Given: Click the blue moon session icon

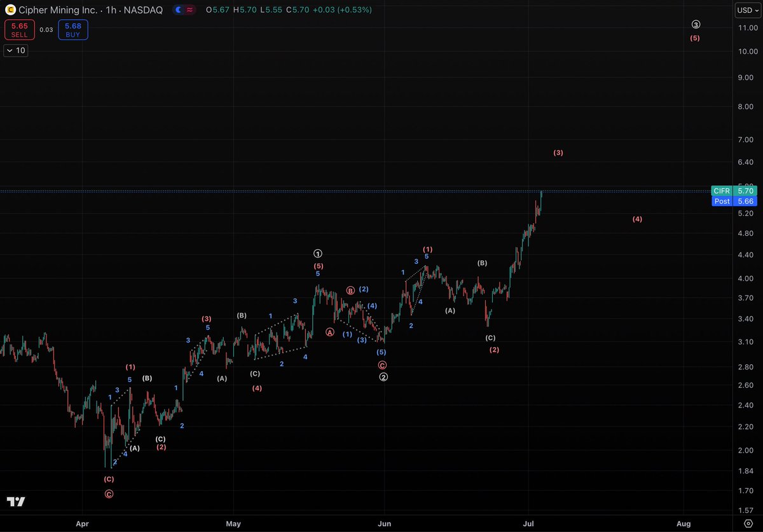Looking at the screenshot, I should click(178, 10).
